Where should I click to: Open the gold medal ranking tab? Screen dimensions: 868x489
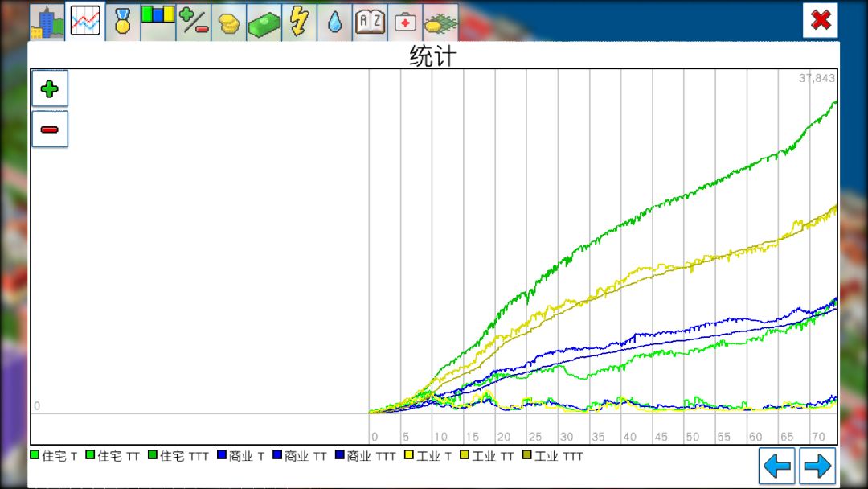point(122,23)
